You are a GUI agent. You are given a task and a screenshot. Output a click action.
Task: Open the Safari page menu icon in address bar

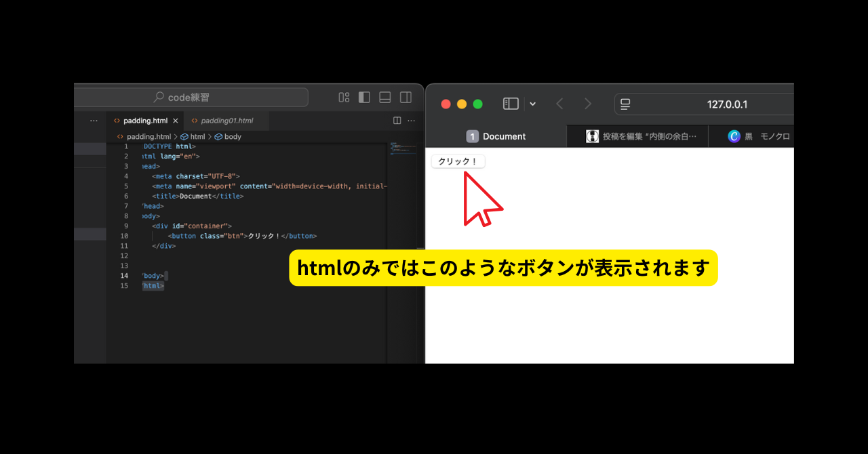(625, 104)
